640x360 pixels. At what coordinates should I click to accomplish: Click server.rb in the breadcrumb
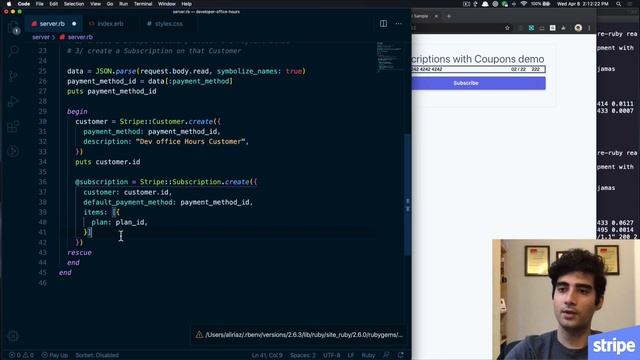80,37
